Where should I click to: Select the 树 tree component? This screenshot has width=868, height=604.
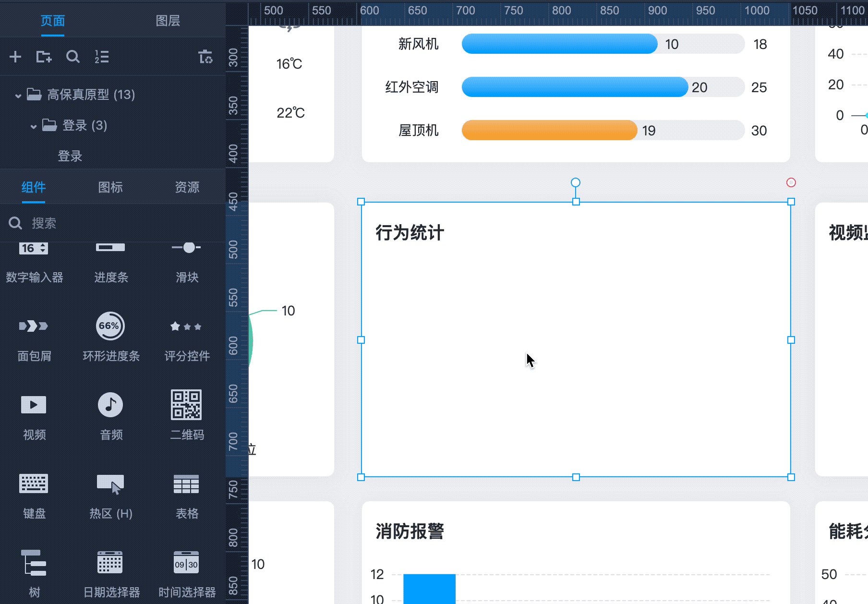[x=34, y=574]
